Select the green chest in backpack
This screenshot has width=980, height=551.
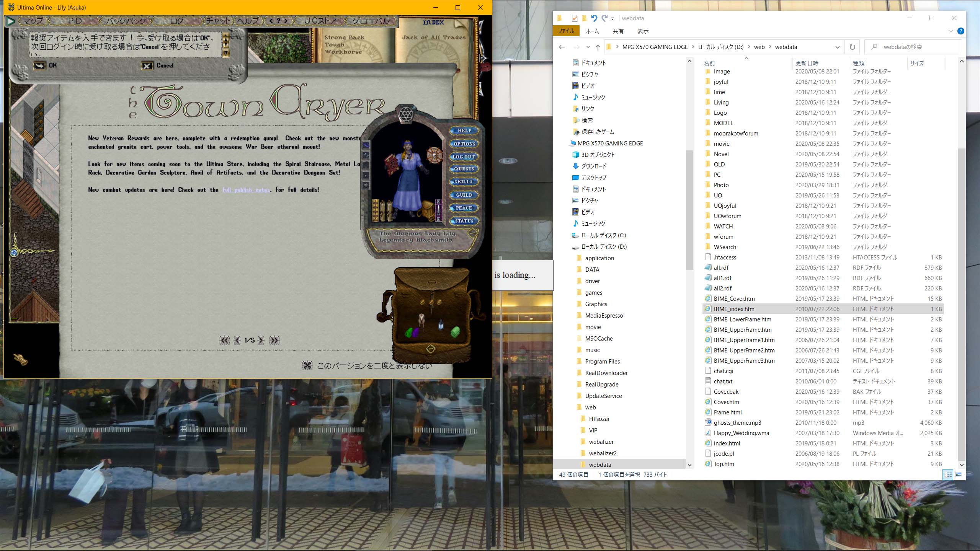tap(455, 331)
